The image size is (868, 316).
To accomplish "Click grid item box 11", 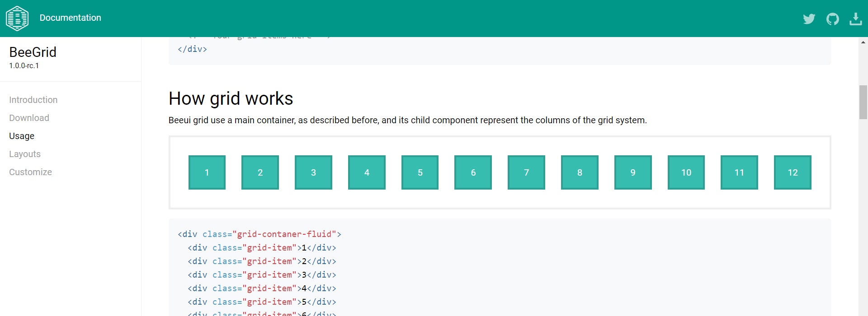I will point(739,172).
